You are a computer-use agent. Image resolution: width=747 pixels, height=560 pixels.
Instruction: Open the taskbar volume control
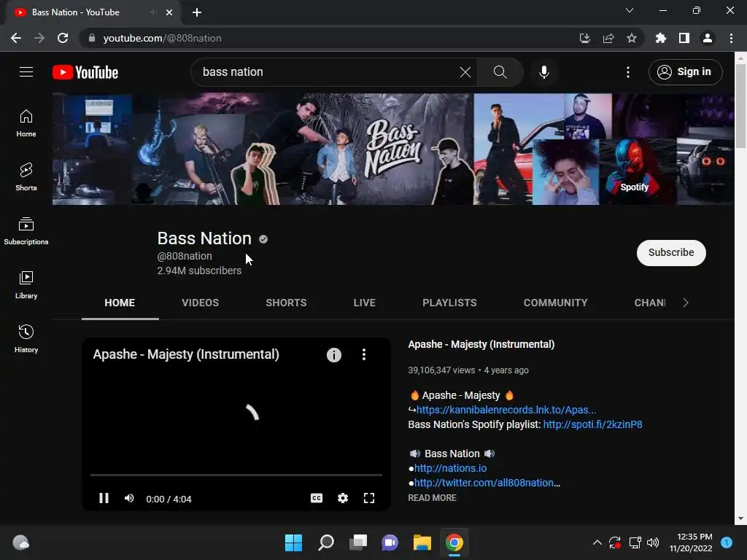[653, 542]
